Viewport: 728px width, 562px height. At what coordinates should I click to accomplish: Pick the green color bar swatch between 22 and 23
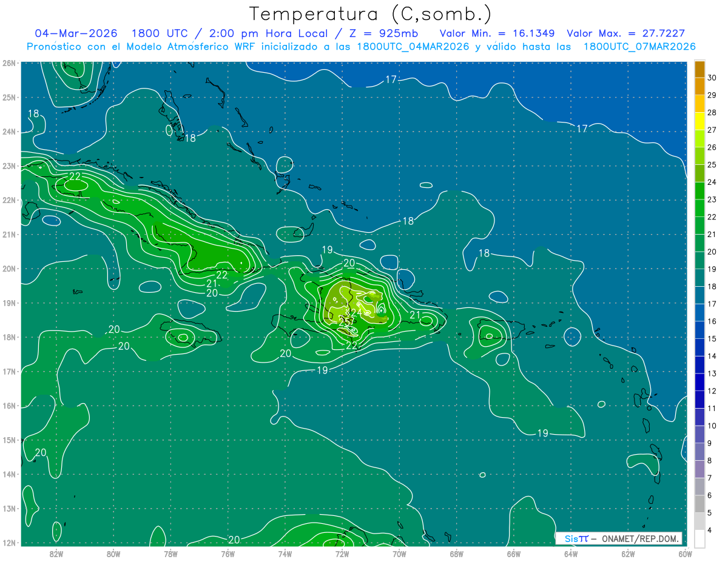(699, 208)
